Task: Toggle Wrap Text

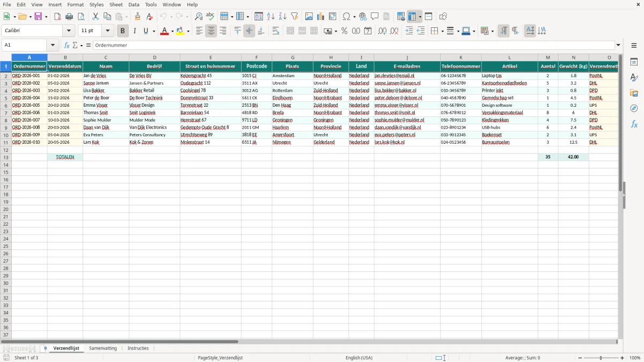Action: (x=276, y=31)
